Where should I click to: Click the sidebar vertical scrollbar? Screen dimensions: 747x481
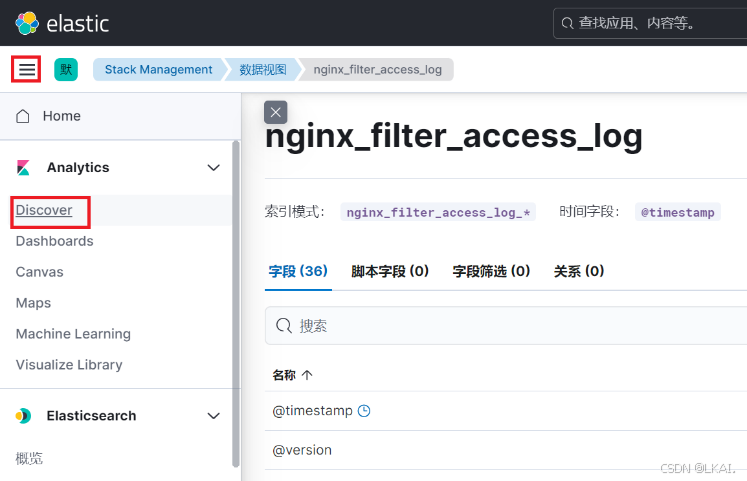235,304
